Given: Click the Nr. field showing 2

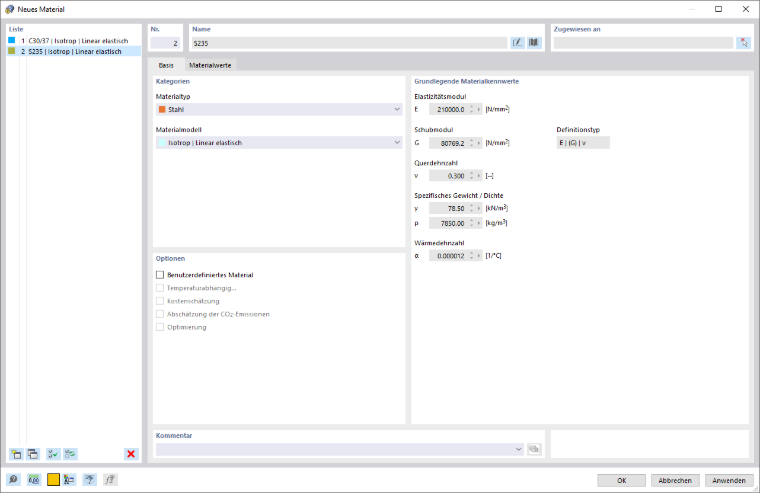Looking at the screenshot, I should (x=165, y=43).
